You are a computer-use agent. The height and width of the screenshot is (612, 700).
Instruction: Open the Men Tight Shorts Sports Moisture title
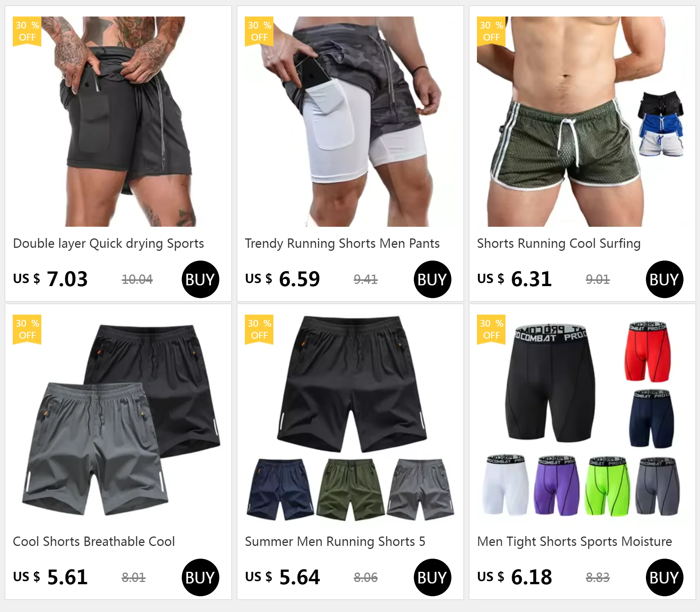575,541
